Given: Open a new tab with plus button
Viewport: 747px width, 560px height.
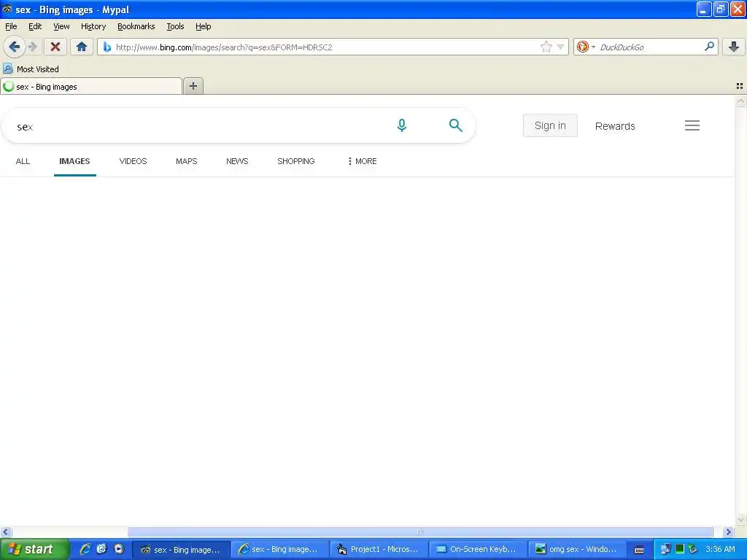Looking at the screenshot, I should point(193,86).
